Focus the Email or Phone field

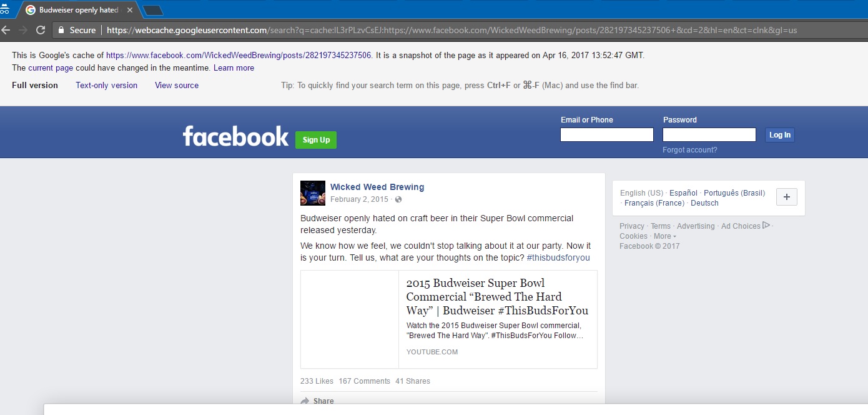pyautogui.click(x=607, y=134)
